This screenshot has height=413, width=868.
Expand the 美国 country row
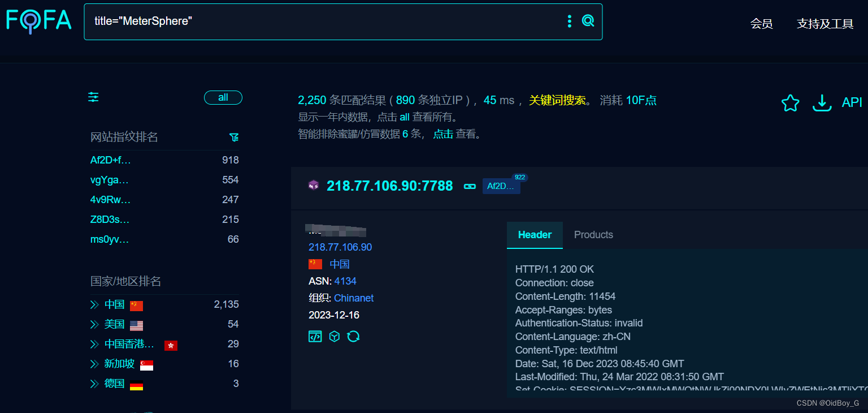tap(94, 325)
